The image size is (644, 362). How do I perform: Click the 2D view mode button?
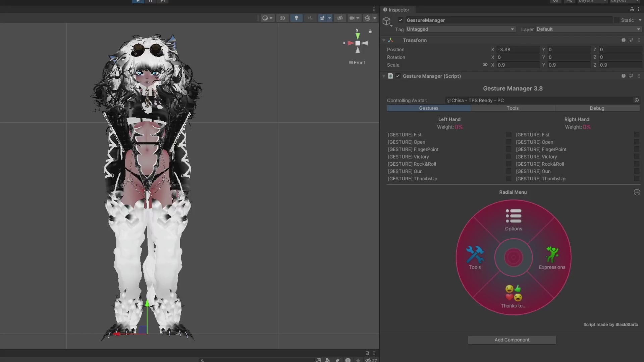point(282,18)
